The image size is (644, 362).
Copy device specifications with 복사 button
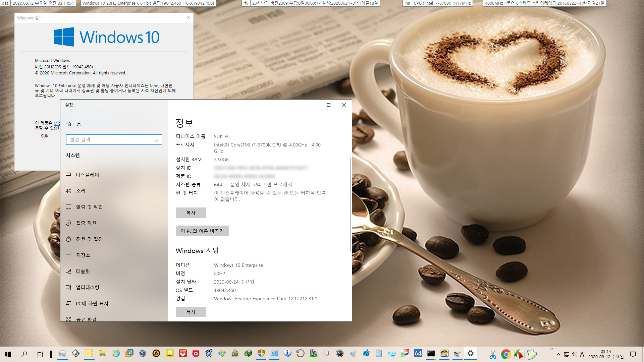point(191,213)
